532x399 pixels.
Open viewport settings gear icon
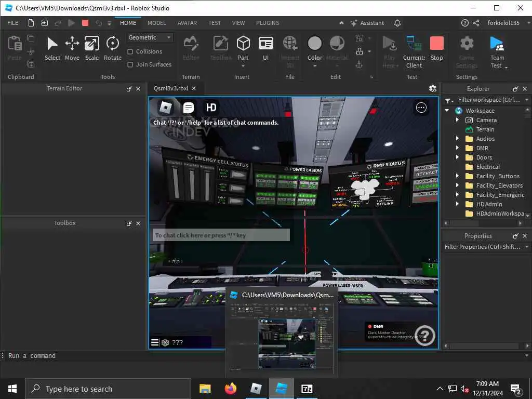click(x=433, y=88)
